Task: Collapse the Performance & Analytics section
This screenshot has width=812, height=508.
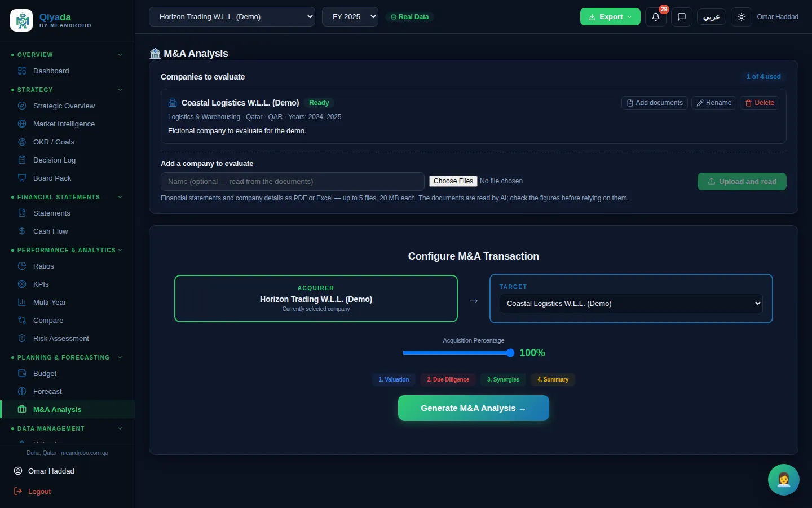Action: [67, 250]
